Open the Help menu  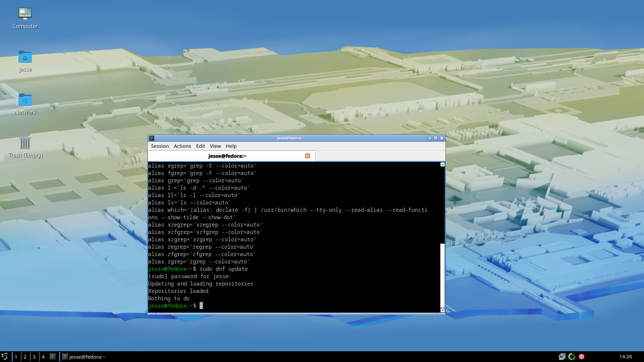(231, 146)
